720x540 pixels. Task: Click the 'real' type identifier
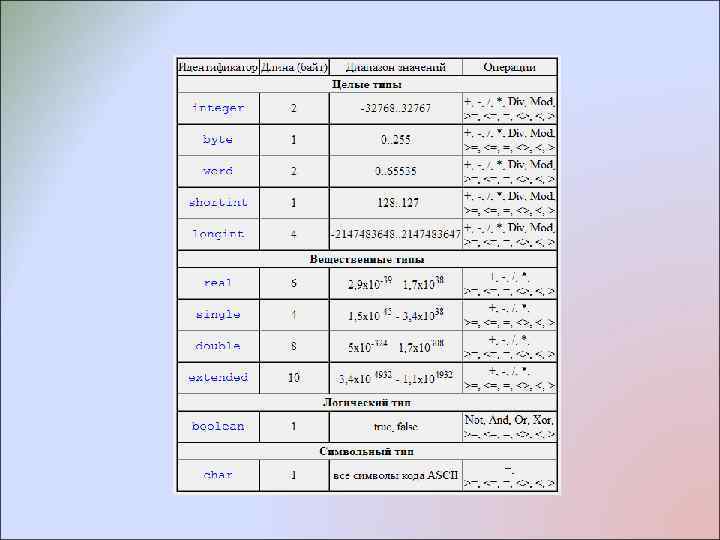(x=218, y=283)
